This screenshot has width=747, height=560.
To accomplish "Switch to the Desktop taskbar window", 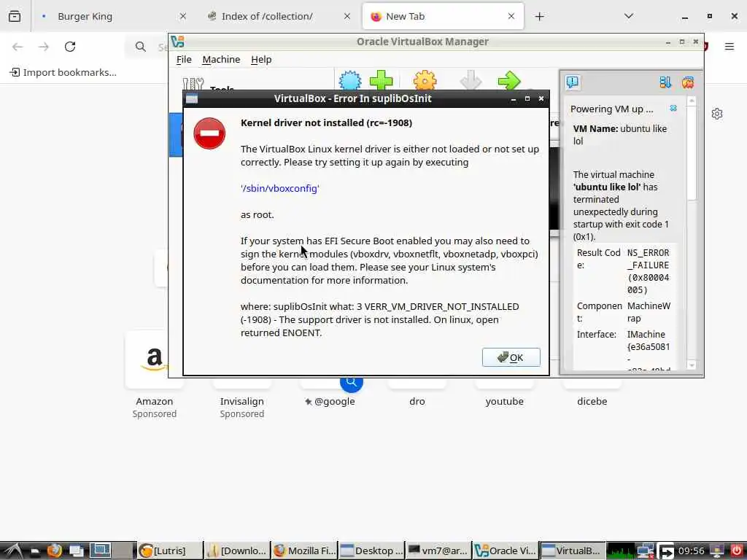I will point(371,551).
